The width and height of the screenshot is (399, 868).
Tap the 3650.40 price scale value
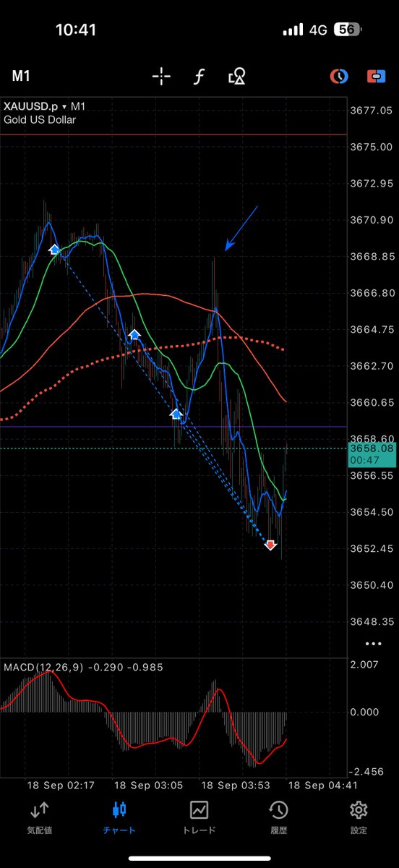[371, 584]
